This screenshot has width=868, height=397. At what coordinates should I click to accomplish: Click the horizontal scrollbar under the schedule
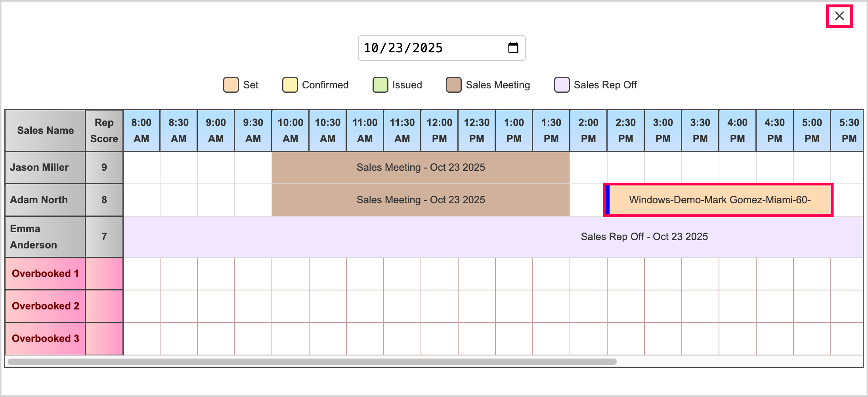312,362
